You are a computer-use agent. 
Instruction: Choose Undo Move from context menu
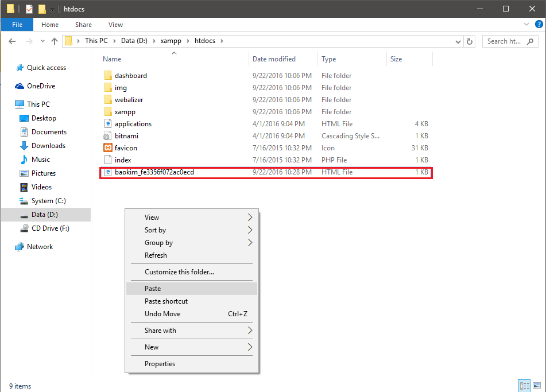pyautogui.click(x=192, y=314)
